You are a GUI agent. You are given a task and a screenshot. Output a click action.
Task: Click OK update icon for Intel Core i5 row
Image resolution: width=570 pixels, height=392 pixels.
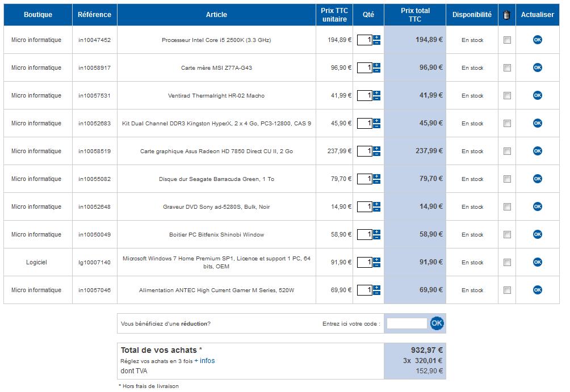tap(537, 40)
